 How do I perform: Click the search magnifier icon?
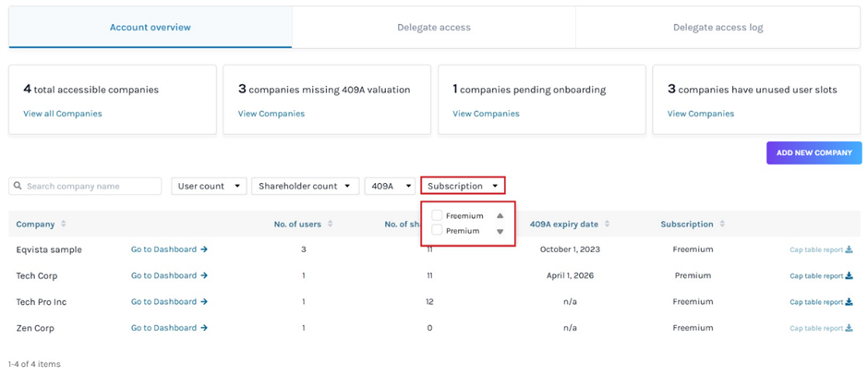[x=18, y=187]
